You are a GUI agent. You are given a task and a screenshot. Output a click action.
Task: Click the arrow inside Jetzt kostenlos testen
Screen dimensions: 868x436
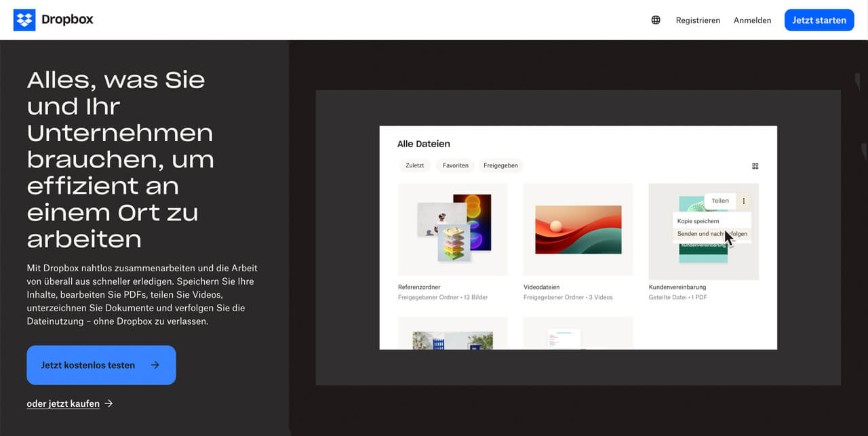pyautogui.click(x=155, y=365)
